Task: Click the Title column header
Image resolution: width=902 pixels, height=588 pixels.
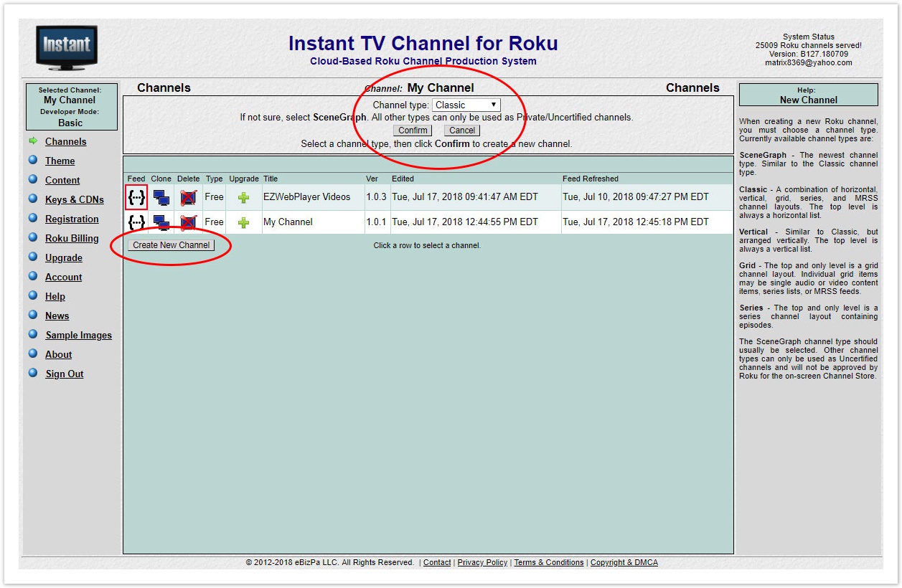Action: pos(271,179)
